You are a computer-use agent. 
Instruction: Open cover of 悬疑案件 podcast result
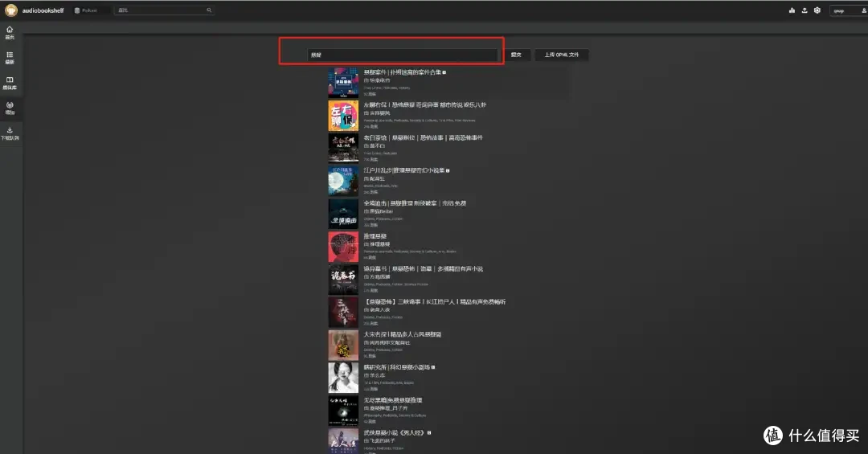[x=343, y=83]
